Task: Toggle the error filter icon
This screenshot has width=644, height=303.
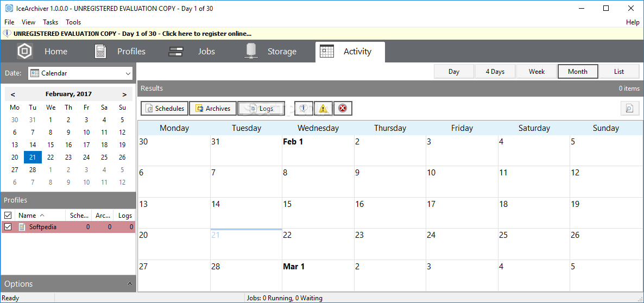Action: pos(343,109)
